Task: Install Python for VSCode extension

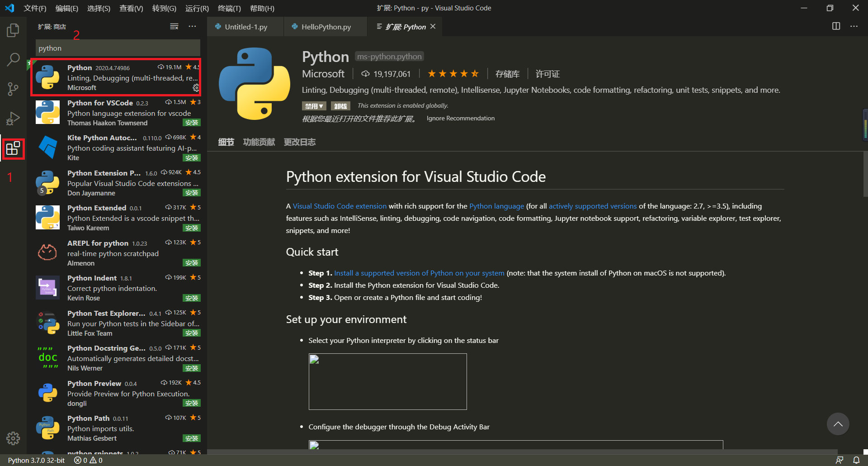Action: (192, 123)
